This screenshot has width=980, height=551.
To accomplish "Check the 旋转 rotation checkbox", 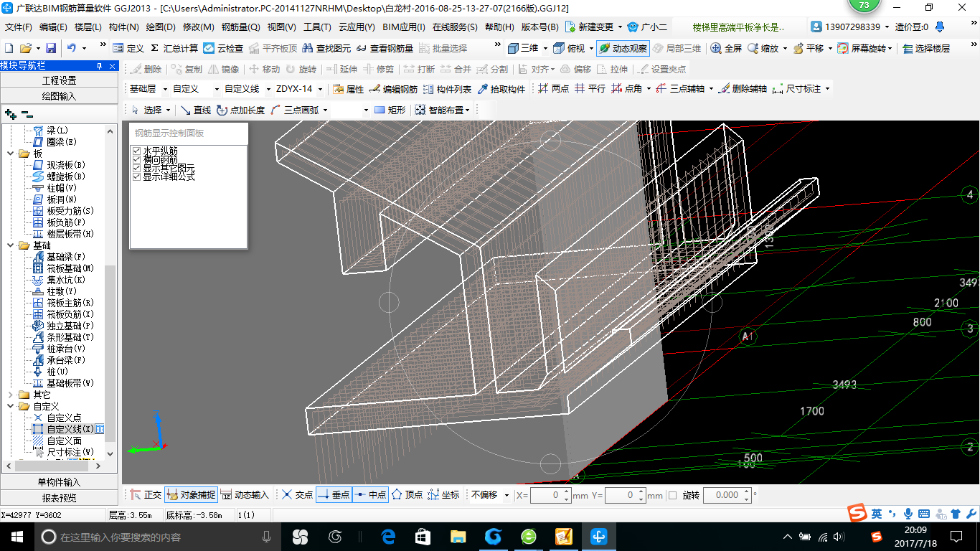I will 672,495.
